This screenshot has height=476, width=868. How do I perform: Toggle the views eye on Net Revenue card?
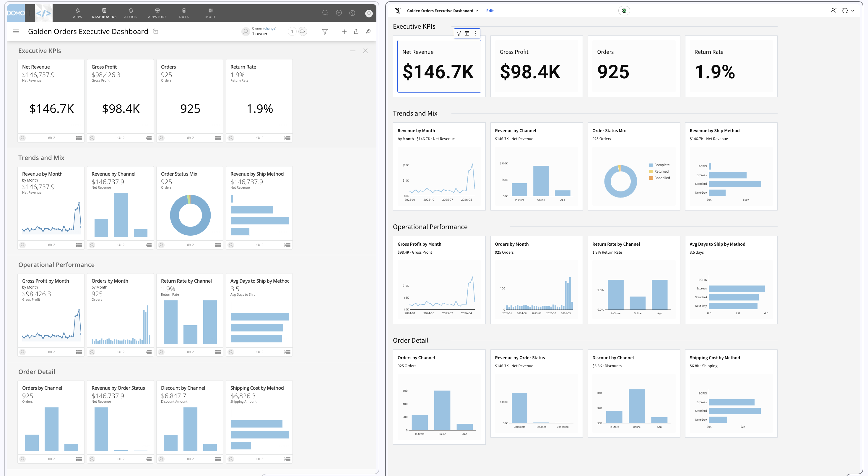point(51,138)
